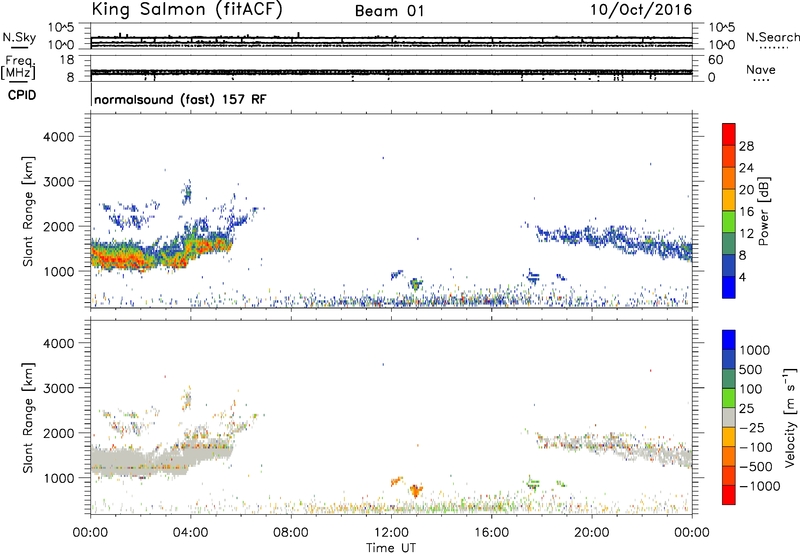800x554 pixels.
Task: Click the "20:00" time axis tick label
Action: pos(592,533)
